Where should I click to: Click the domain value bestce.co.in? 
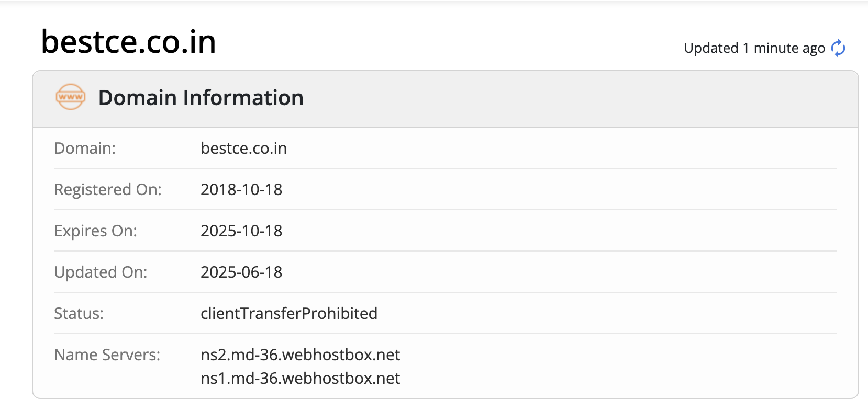(x=243, y=149)
